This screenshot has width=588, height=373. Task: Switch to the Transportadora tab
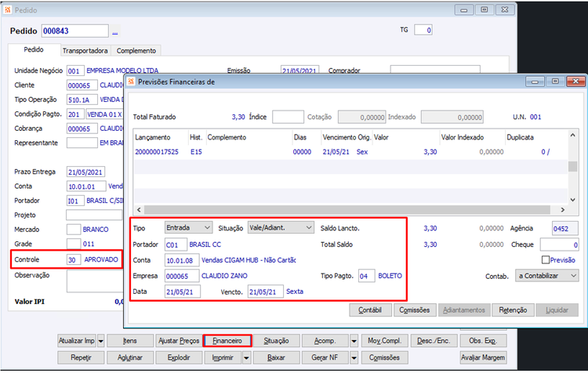pyautogui.click(x=85, y=51)
